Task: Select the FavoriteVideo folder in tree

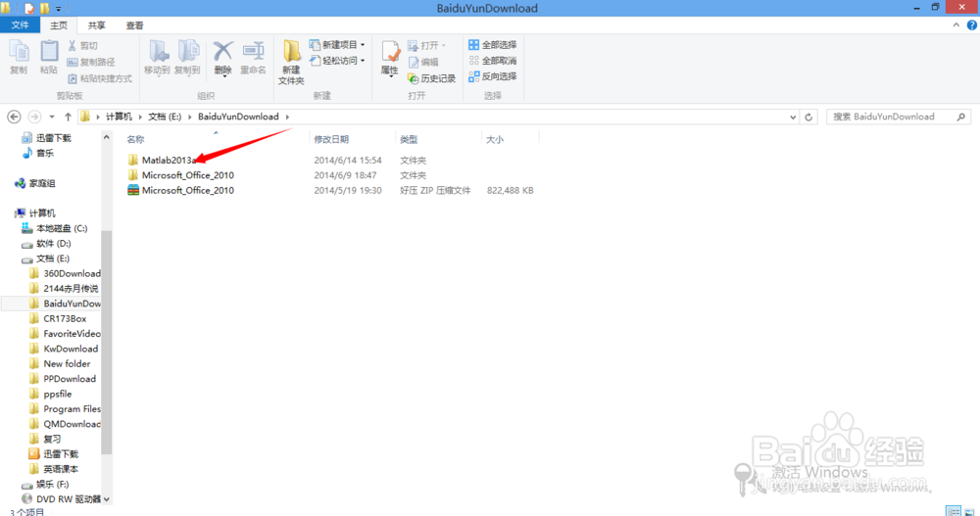Action: point(65,334)
